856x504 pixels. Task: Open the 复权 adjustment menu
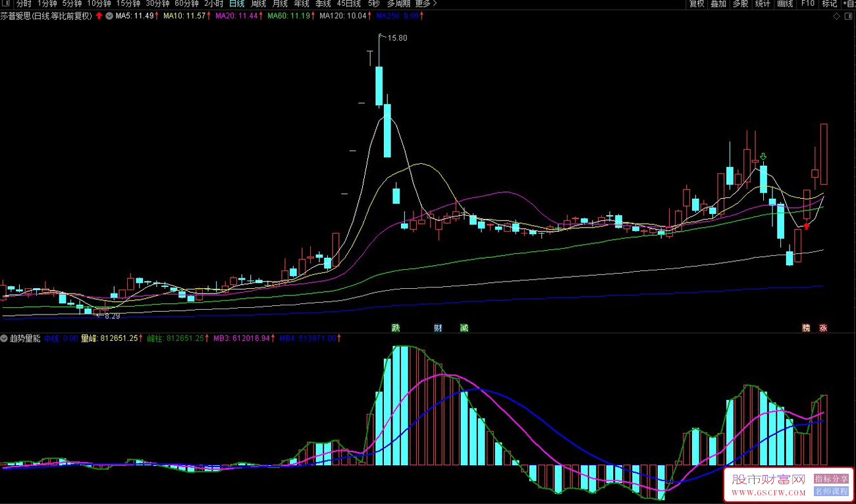(x=697, y=4)
